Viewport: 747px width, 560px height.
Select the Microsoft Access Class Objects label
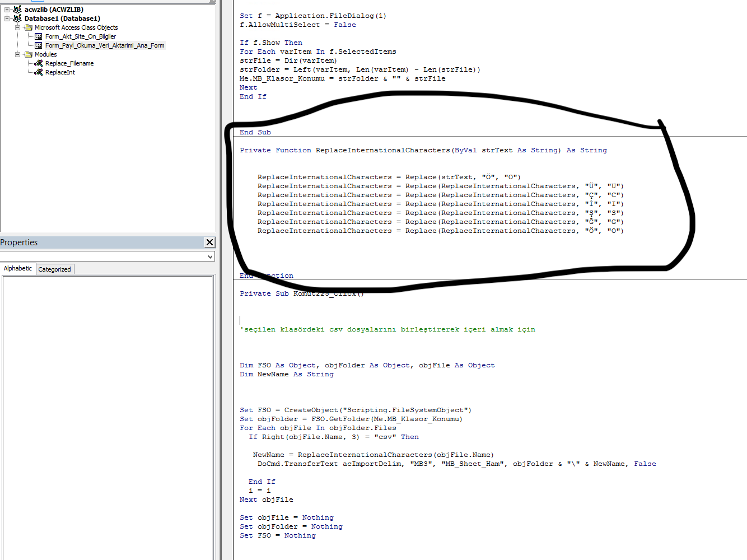pyautogui.click(x=76, y=27)
